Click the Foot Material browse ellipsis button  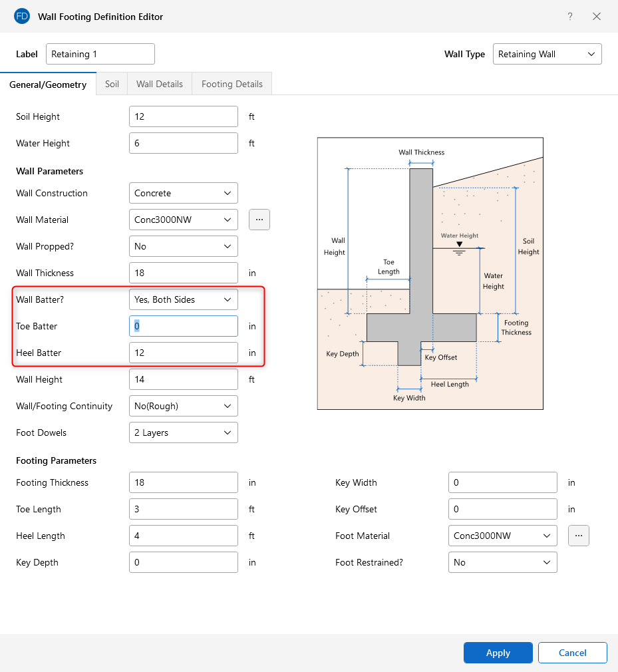579,536
